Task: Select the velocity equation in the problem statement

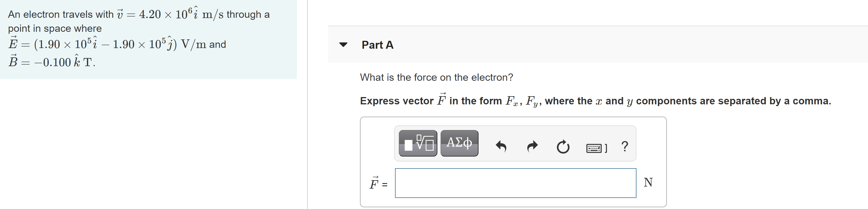Action: tap(170, 13)
